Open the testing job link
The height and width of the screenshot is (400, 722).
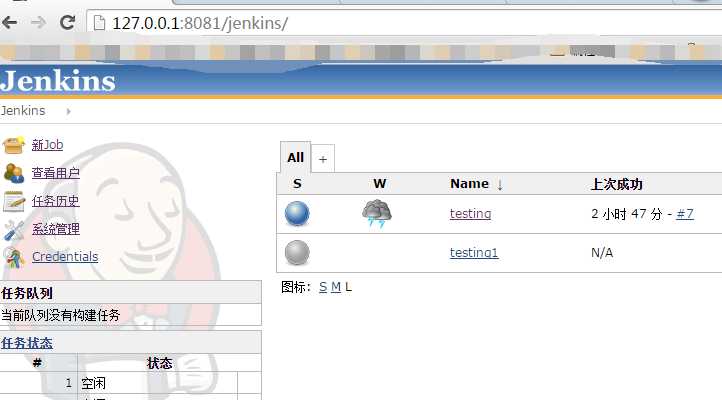click(470, 214)
